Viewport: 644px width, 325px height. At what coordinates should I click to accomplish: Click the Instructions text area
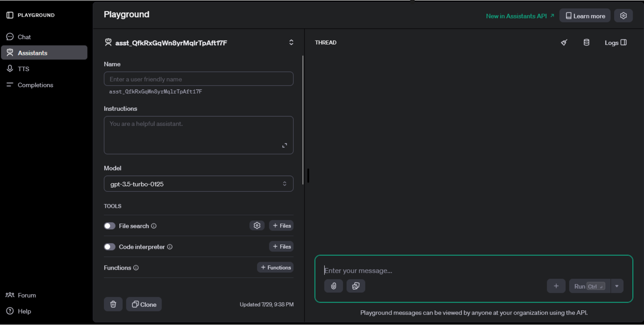(198, 135)
